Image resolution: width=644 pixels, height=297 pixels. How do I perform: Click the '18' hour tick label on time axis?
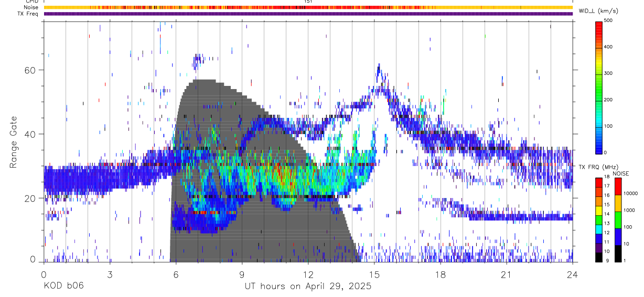pyautogui.click(x=441, y=274)
